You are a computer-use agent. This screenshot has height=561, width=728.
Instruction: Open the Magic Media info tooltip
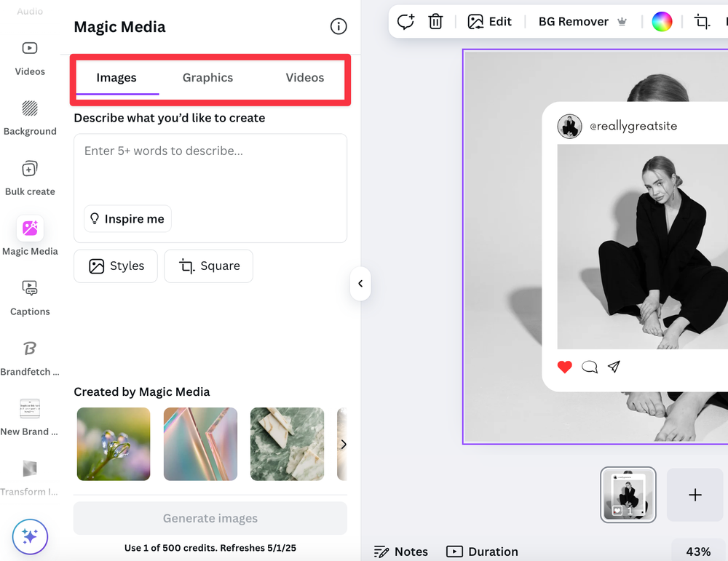click(338, 25)
